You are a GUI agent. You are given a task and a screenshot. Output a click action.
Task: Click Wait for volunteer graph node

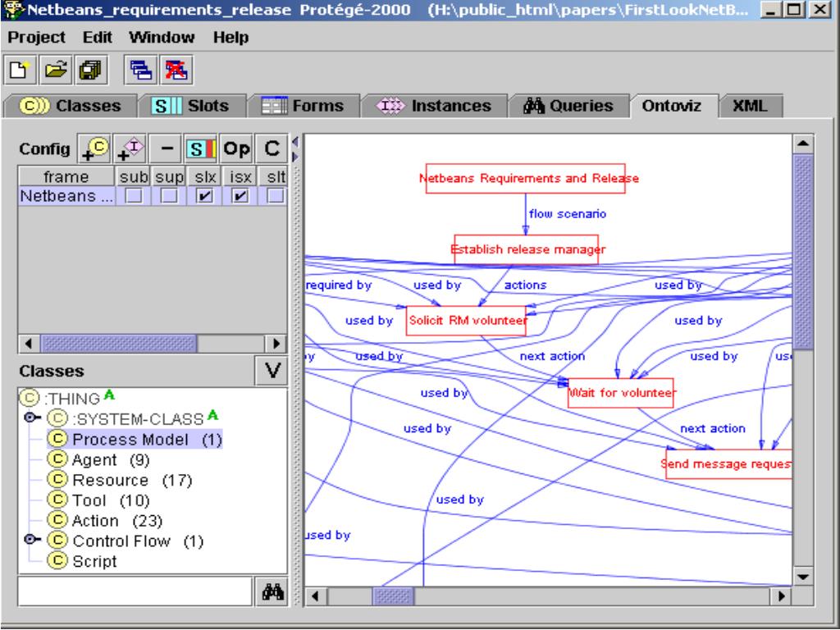[620, 393]
